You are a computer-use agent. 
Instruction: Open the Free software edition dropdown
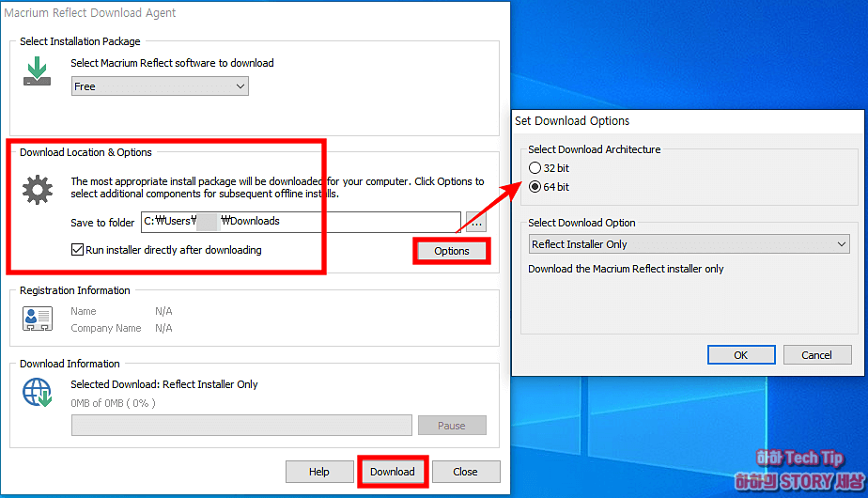pos(160,86)
